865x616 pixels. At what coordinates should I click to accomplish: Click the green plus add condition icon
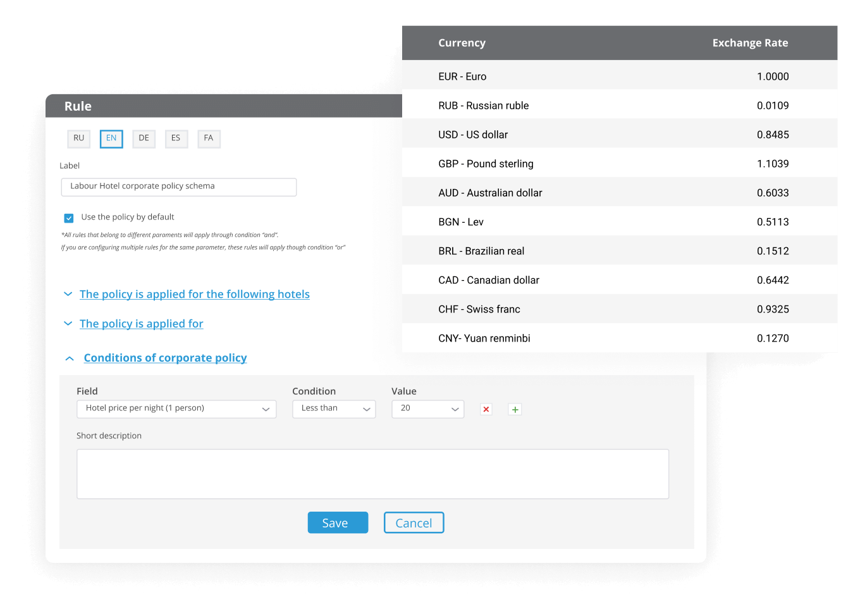pyautogui.click(x=515, y=409)
